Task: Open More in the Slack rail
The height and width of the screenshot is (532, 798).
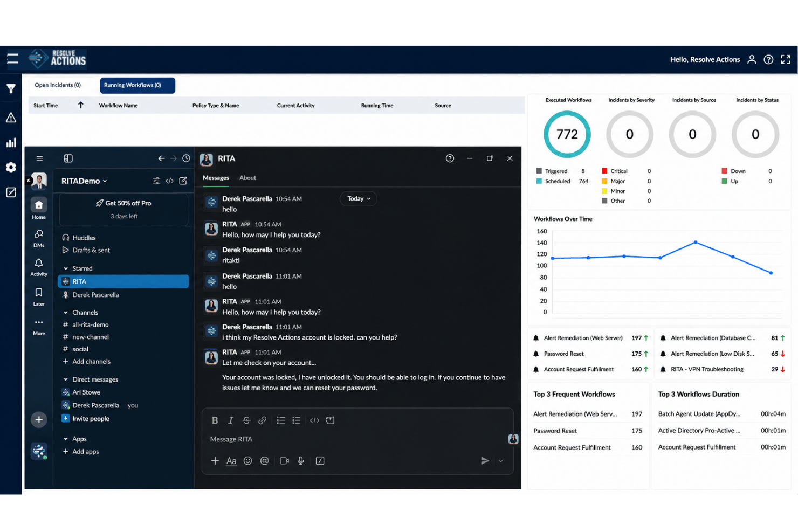Action: [39, 327]
